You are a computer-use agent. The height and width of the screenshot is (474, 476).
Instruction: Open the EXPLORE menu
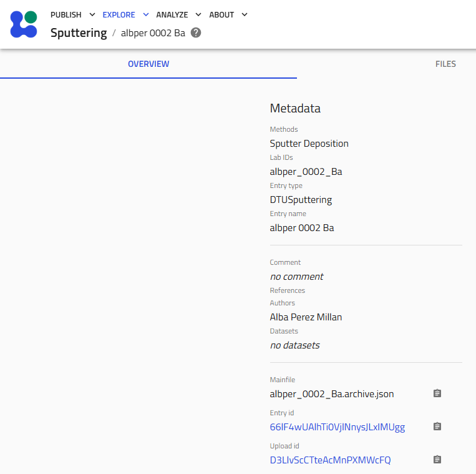point(119,15)
